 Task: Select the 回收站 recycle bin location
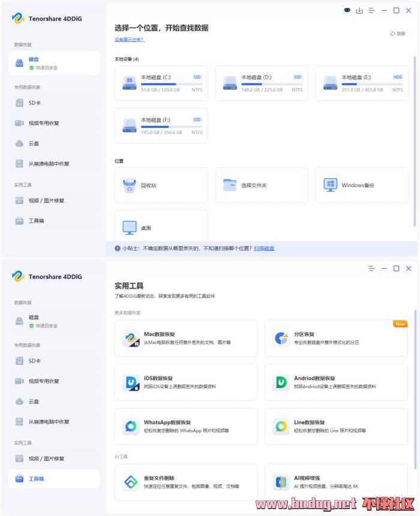click(x=161, y=185)
